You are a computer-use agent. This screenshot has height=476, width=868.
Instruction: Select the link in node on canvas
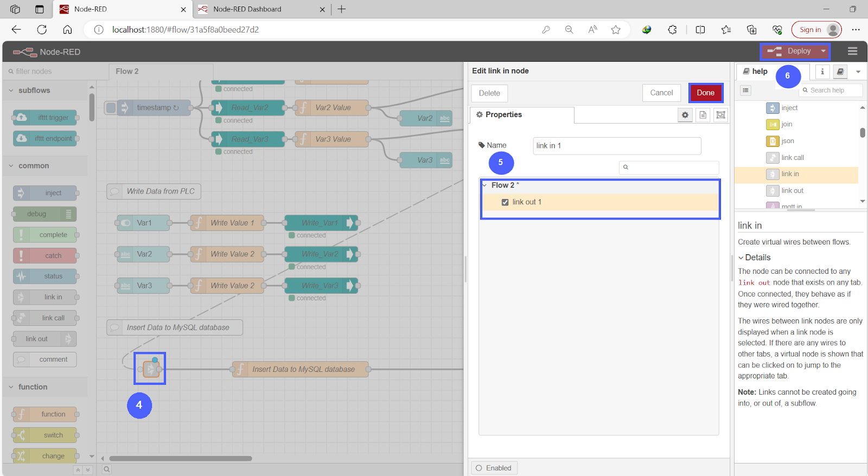point(150,369)
